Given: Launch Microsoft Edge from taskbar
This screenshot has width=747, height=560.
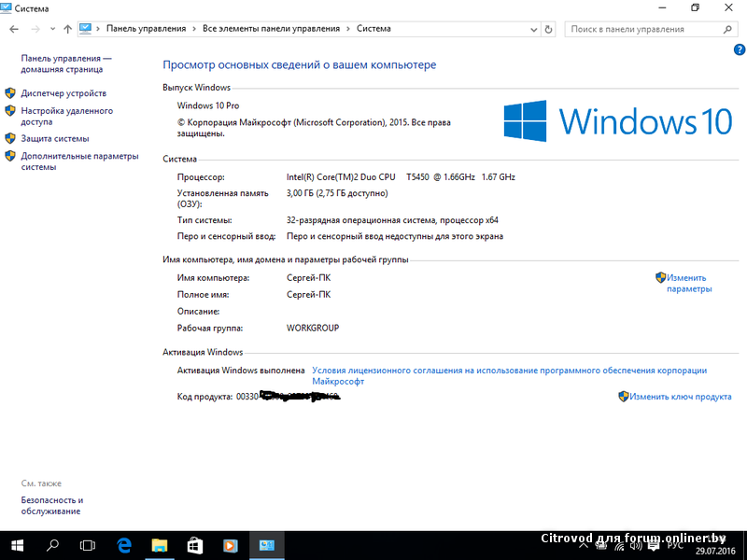Looking at the screenshot, I should point(124,545).
